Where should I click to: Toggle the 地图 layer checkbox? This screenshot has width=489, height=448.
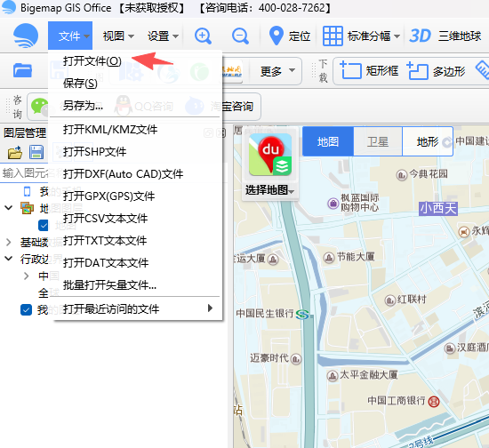coord(44,226)
